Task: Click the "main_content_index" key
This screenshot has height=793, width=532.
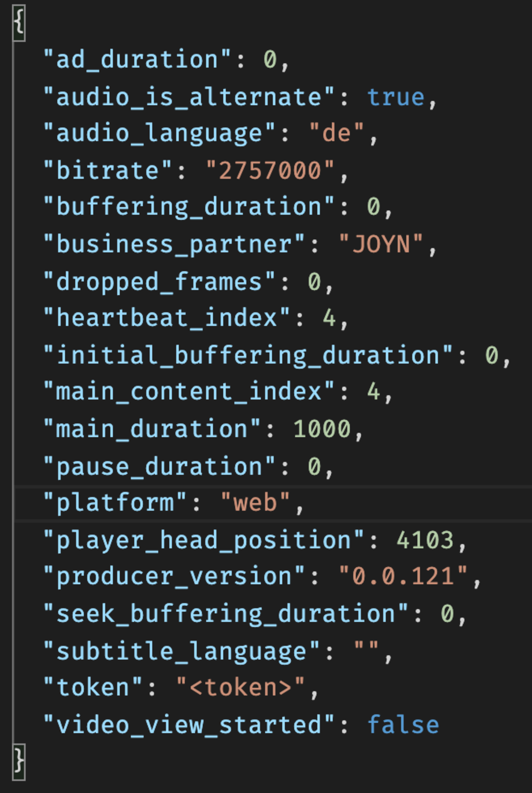Action: [x=189, y=392]
